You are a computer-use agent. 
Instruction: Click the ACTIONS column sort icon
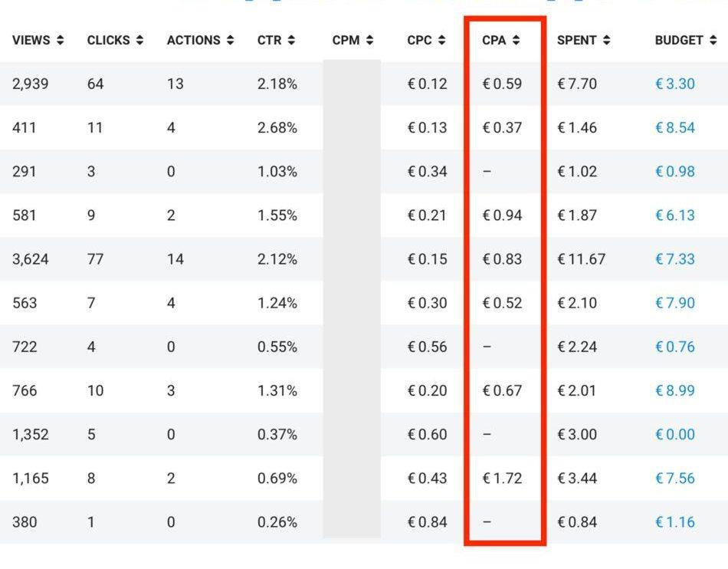(x=230, y=41)
